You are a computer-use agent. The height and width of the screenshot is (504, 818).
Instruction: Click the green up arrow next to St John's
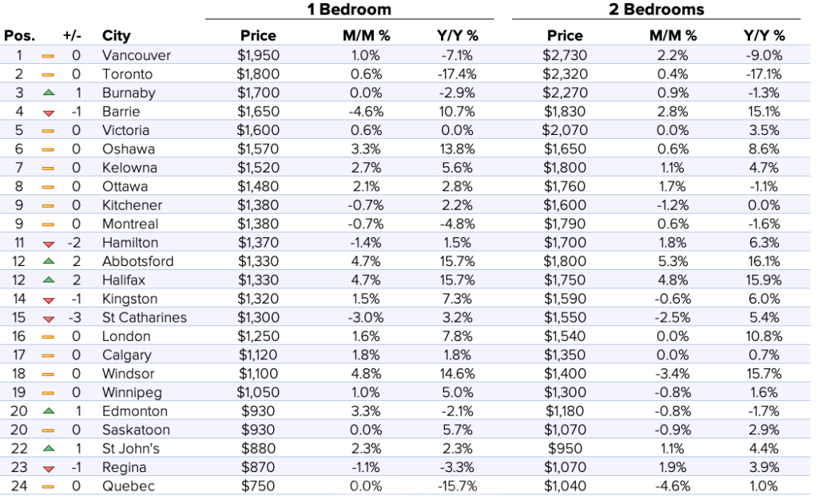(x=48, y=449)
